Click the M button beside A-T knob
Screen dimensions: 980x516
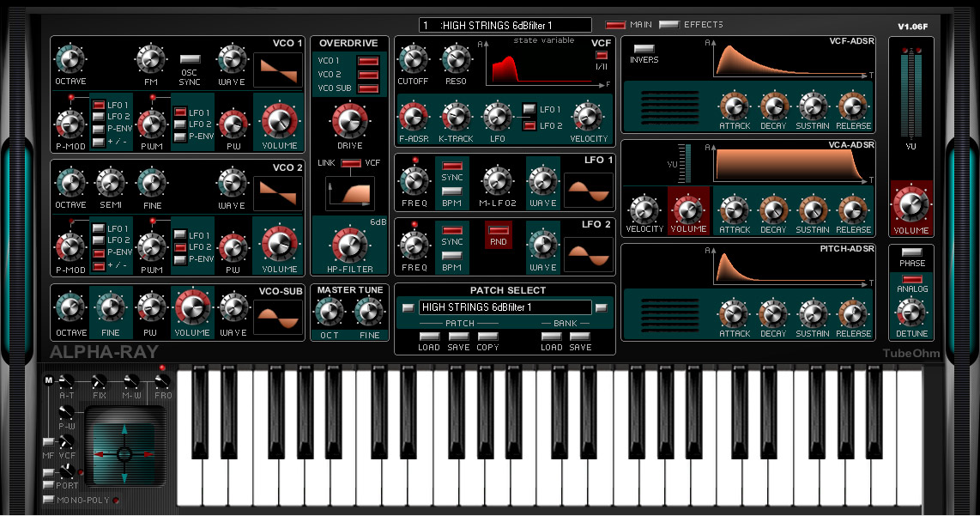coord(49,379)
